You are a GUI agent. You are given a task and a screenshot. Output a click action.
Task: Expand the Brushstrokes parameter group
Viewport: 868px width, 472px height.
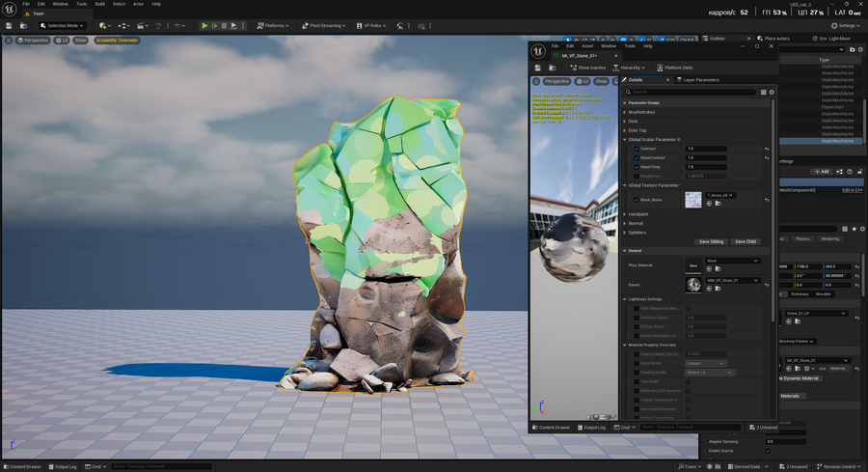tap(625, 112)
